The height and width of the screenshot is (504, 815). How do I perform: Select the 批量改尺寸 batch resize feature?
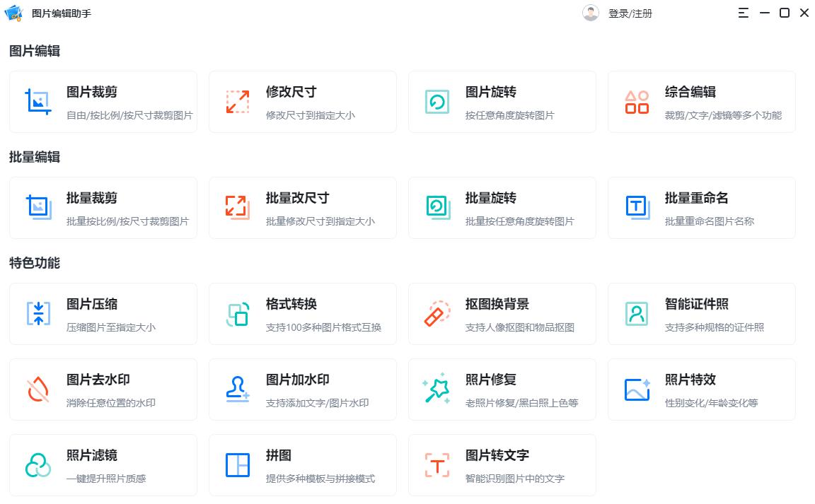302,207
